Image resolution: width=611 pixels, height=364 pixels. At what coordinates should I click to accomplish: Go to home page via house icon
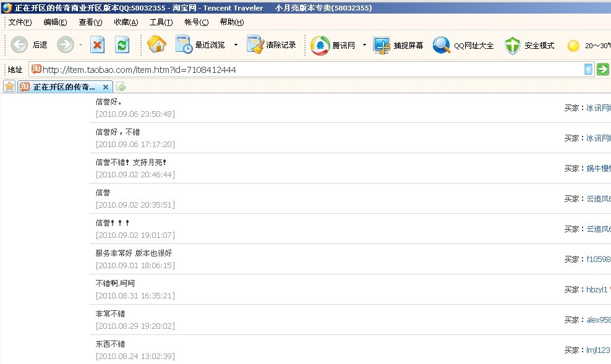(156, 45)
